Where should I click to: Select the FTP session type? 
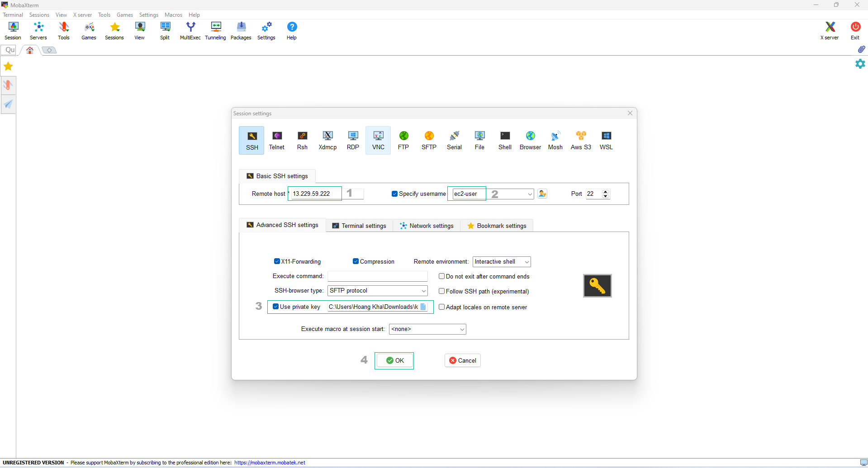[403, 141]
